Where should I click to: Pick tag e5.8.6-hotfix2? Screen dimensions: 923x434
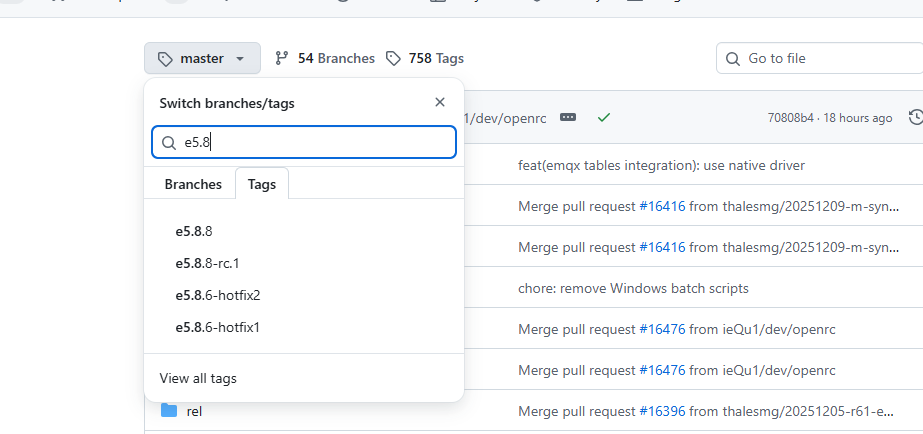point(217,295)
